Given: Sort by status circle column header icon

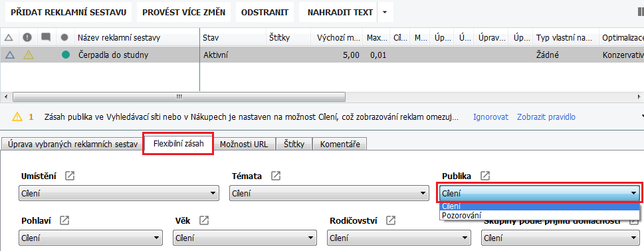Looking at the screenshot, I should [x=64, y=37].
